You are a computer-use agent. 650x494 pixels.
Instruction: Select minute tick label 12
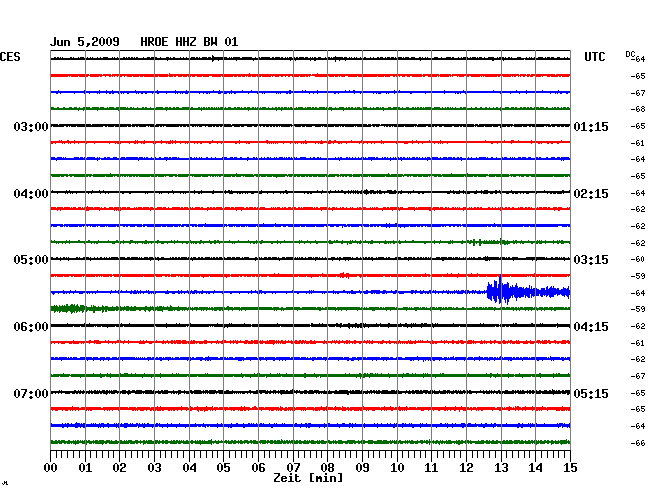point(466,467)
